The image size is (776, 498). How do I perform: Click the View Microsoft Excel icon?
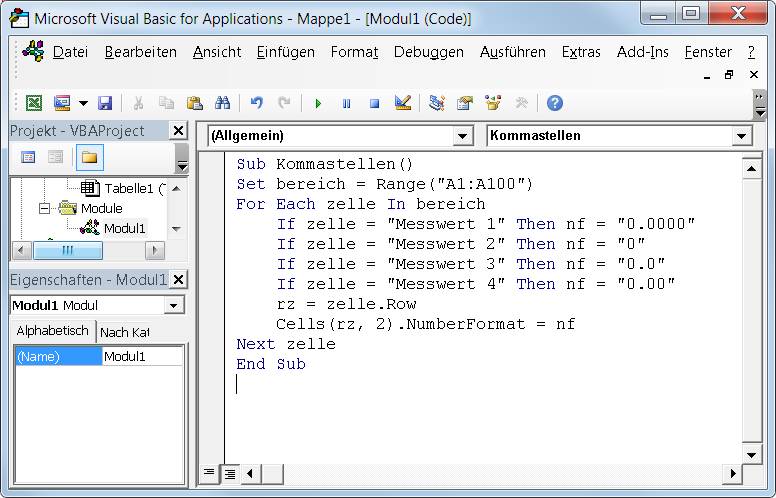[x=33, y=103]
